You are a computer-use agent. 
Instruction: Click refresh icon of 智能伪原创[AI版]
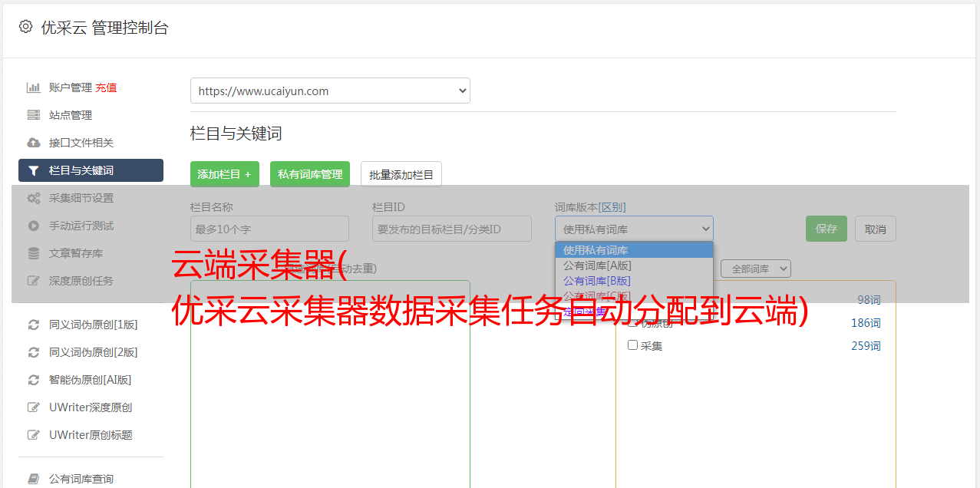(x=33, y=380)
